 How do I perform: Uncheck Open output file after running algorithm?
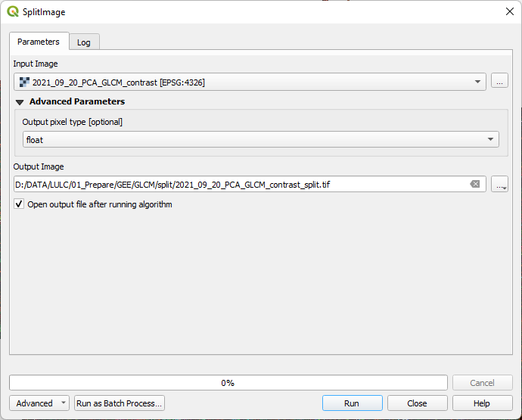pos(19,204)
